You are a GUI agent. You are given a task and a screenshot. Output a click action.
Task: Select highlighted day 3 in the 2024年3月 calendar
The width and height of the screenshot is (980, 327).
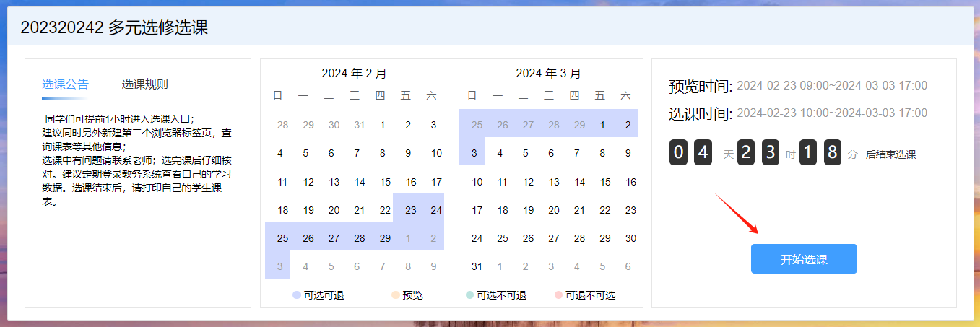472,153
